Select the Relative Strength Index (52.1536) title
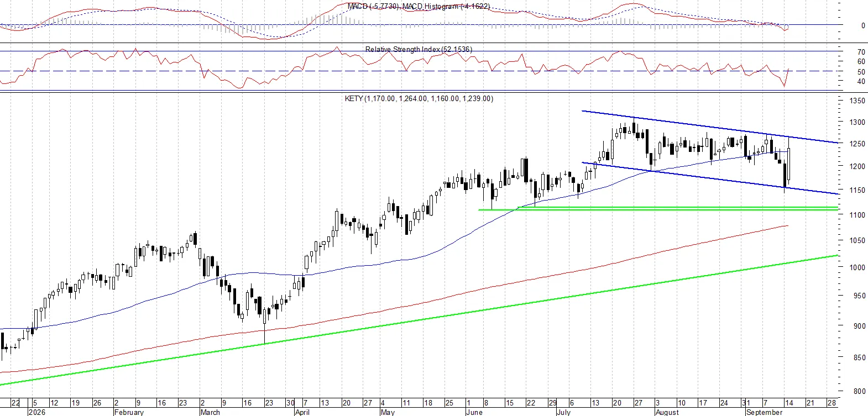Image resolution: width=868 pixels, height=416 pixels. coord(419,49)
